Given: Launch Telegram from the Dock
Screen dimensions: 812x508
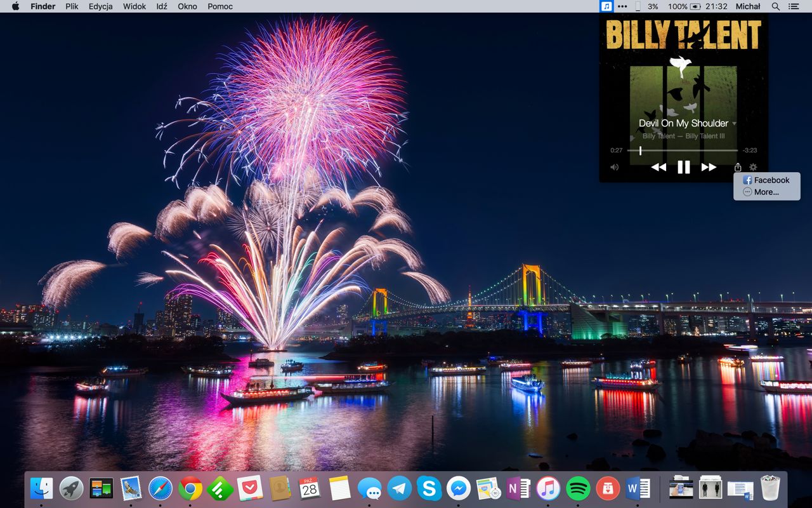Looking at the screenshot, I should pos(399,488).
